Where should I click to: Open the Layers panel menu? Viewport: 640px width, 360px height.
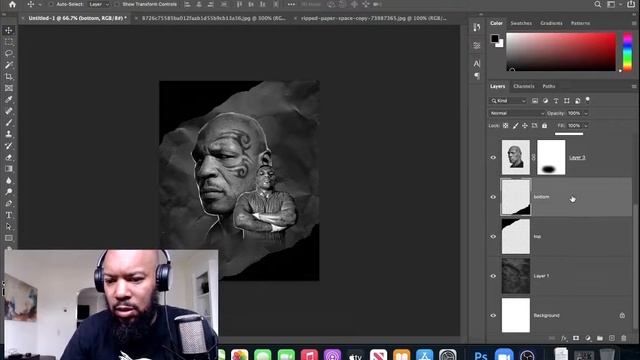pos(633,87)
